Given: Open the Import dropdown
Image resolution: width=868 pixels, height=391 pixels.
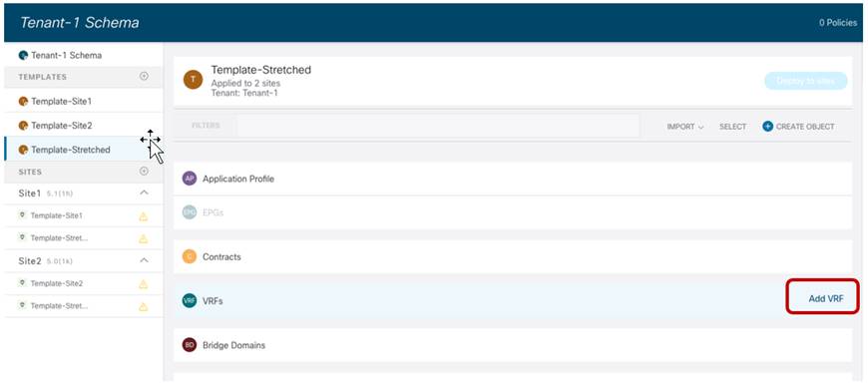Looking at the screenshot, I should (x=685, y=127).
